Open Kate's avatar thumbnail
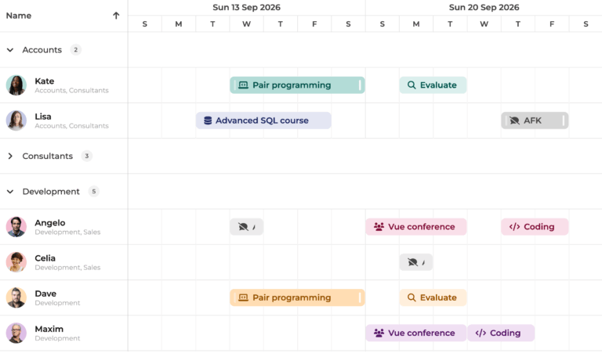 click(x=16, y=85)
